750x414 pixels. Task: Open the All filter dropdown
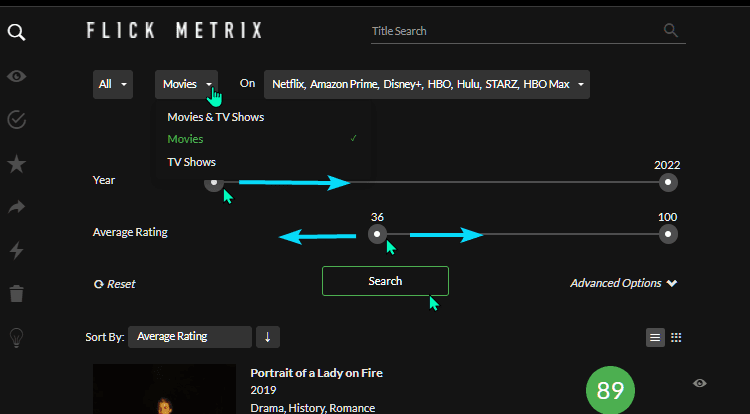pos(112,84)
